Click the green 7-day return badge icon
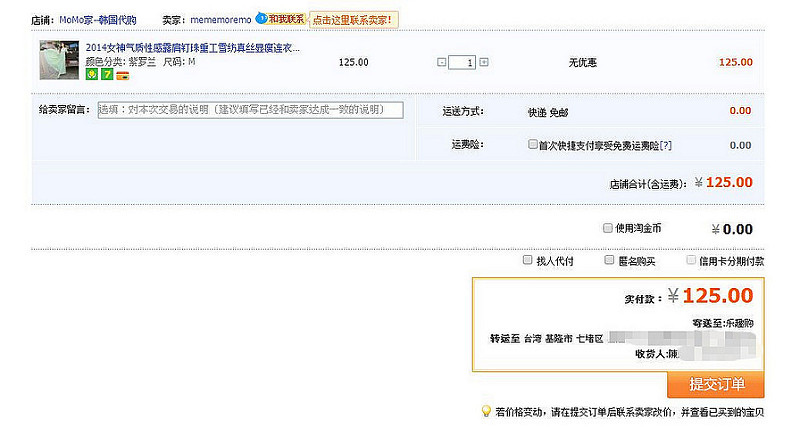800x427 pixels. 107,75
